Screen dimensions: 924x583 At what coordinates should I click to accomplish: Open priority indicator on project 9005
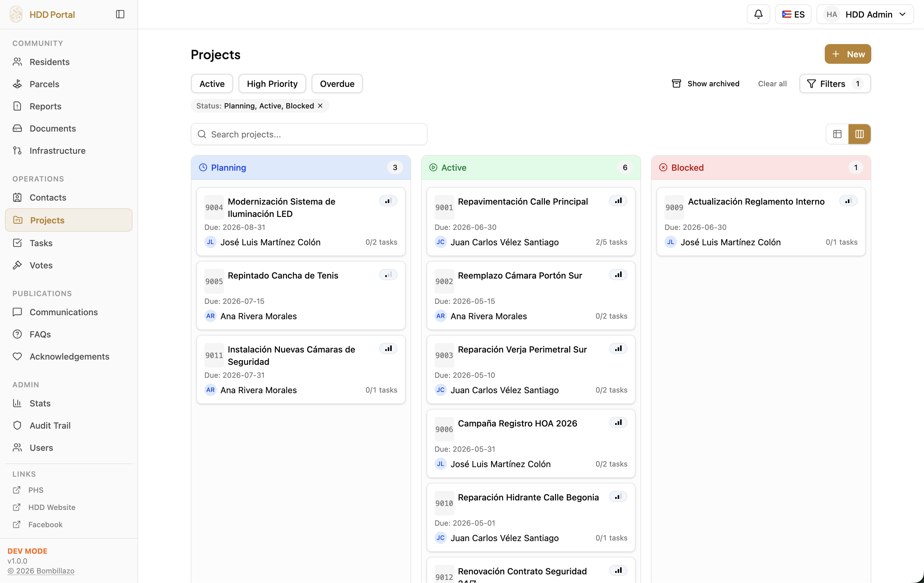pos(388,275)
